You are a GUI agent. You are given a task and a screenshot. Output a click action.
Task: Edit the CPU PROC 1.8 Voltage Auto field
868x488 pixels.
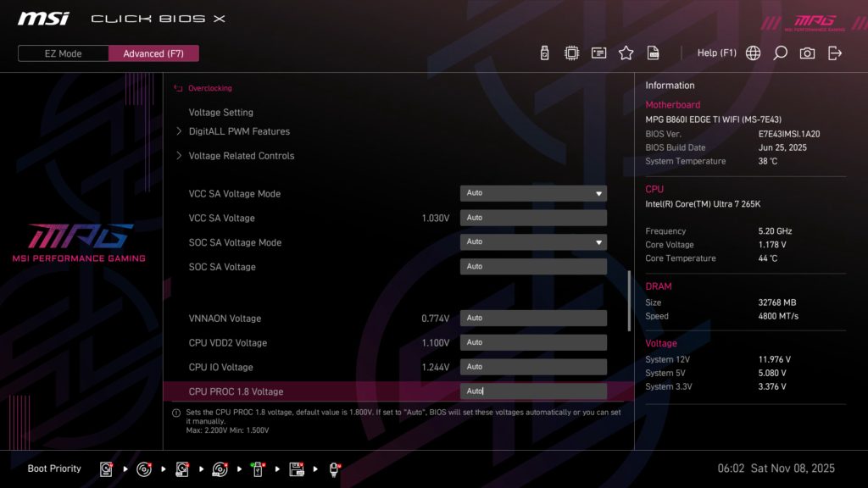pos(533,391)
